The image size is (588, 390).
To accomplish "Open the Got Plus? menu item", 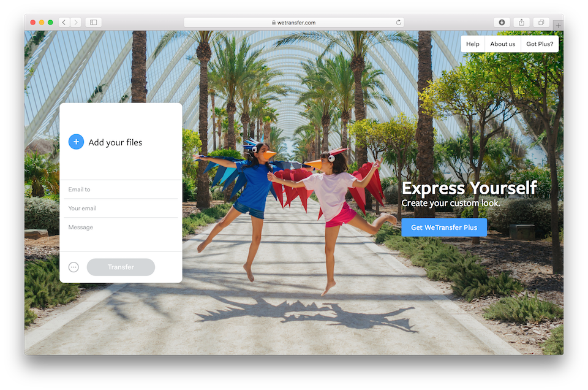I will click(540, 44).
